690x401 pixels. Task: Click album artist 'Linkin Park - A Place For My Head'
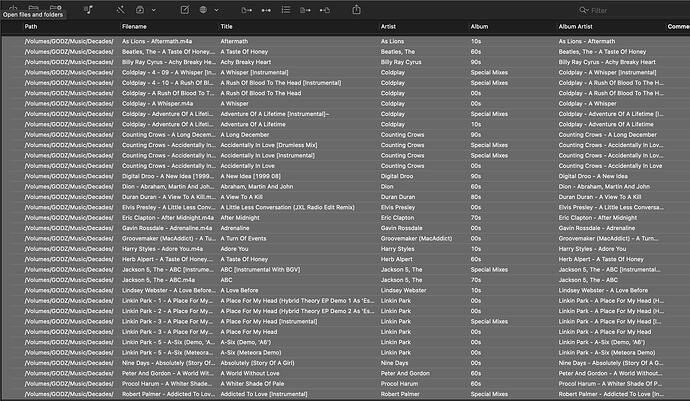[605, 332]
